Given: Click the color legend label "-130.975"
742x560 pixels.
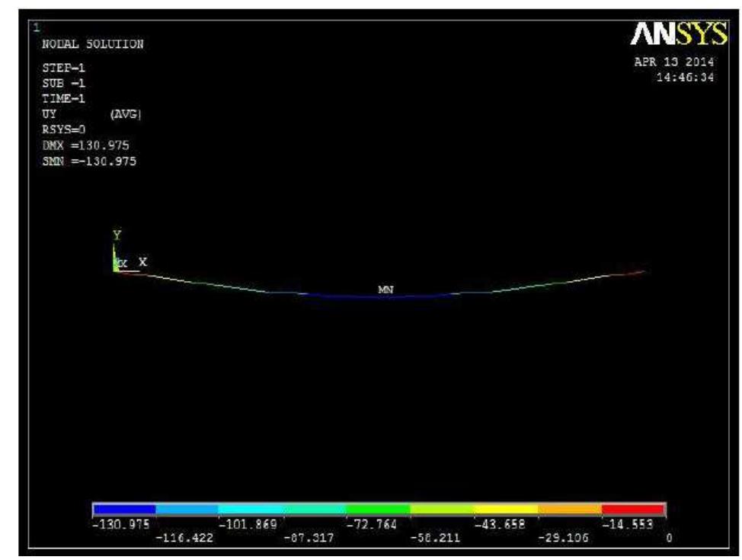Looking at the screenshot, I should click(121, 524).
